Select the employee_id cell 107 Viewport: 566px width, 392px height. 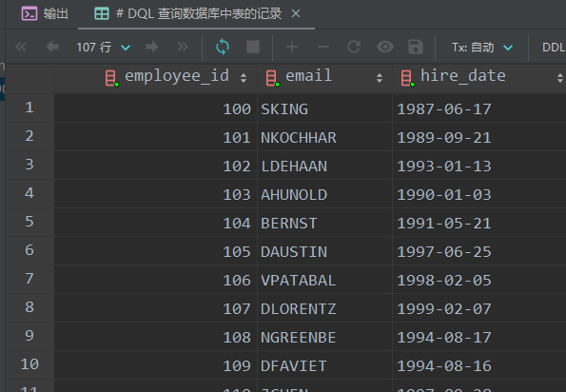(156, 308)
